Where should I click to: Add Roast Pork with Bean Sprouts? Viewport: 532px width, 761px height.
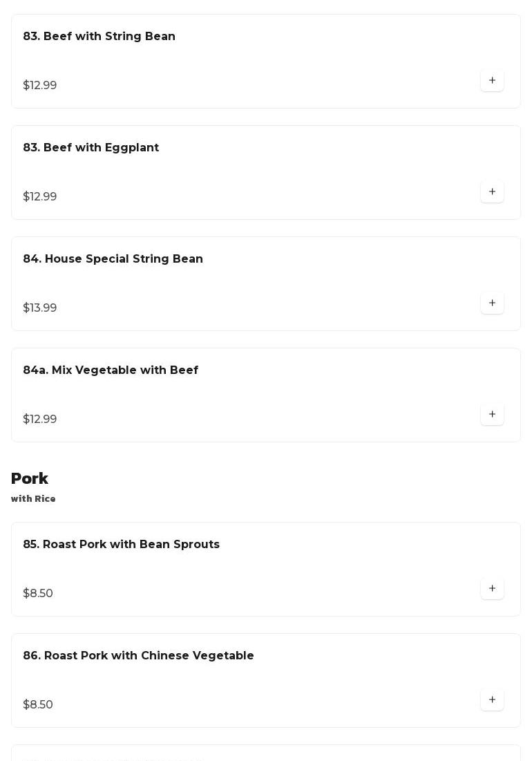click(492, 588)
